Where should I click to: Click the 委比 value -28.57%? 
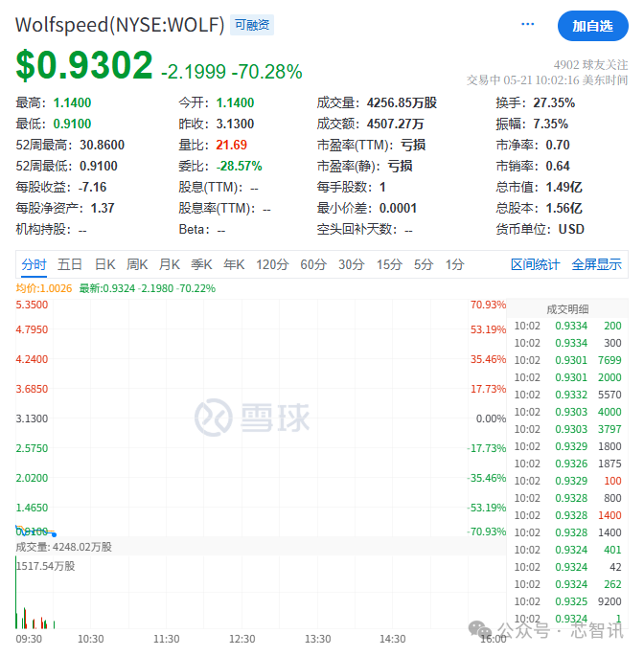coord(239,166)
